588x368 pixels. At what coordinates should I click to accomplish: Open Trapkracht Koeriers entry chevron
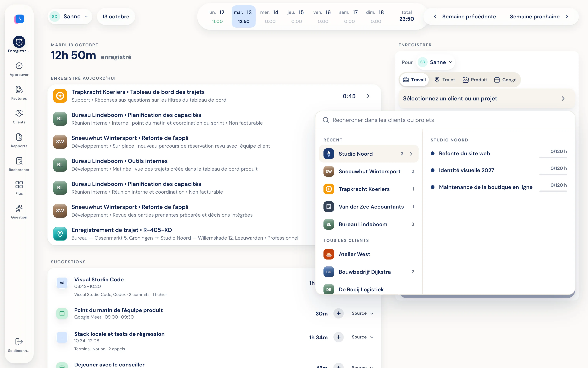(368, 96)
